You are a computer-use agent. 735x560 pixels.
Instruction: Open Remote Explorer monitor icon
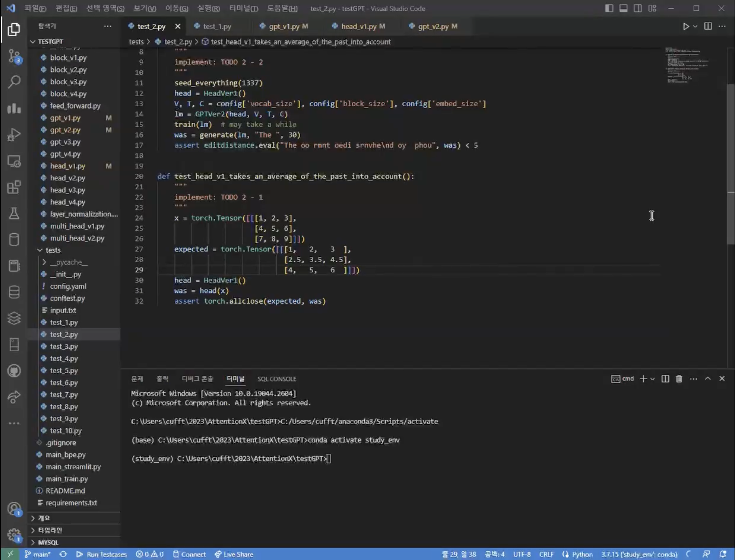14,161
